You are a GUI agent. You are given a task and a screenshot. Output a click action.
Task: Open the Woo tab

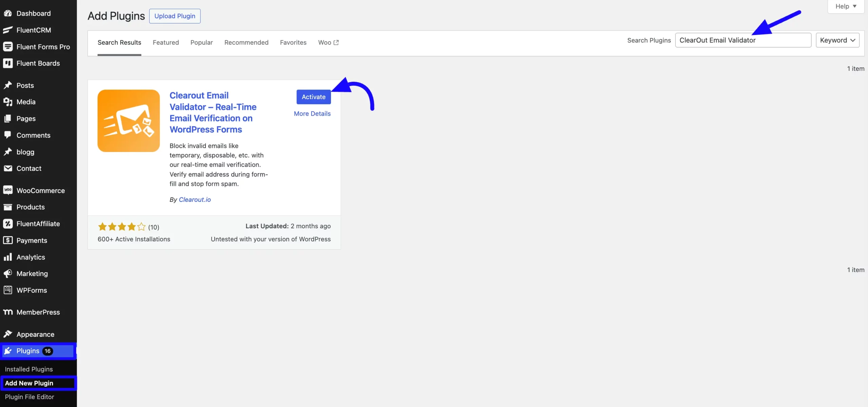point(328,43)
